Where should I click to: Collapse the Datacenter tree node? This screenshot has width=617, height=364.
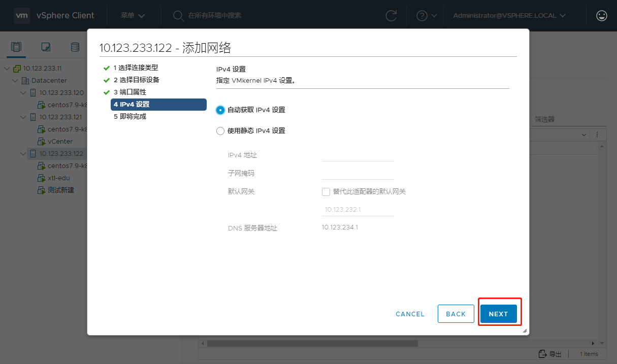click(15, 81)
